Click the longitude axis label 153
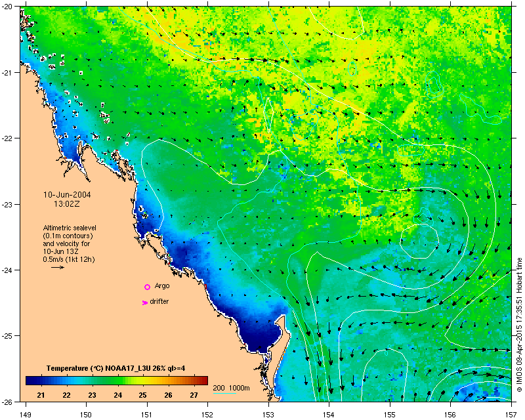525x420 pixels. point(268,415)
